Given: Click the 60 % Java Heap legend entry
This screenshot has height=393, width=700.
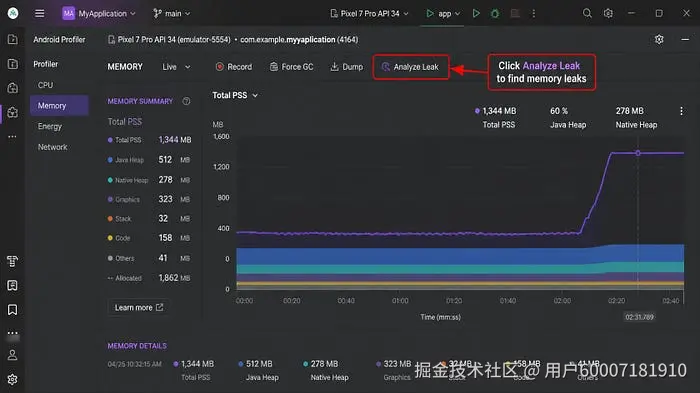Looking at the screenshot, I should click(x=568, y=117).
